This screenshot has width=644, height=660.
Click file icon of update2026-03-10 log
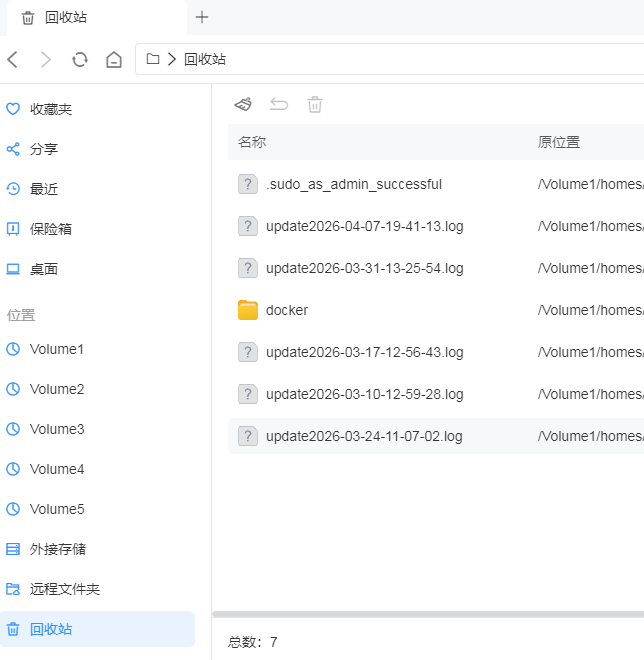pyautogui.click(x=248, y=394)
